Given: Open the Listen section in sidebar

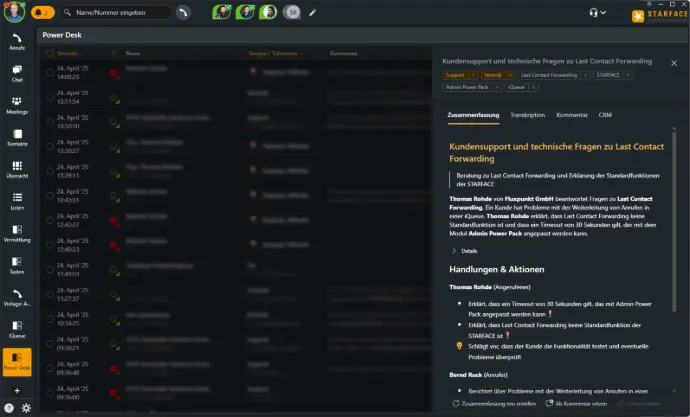Looking at the screenshot, I should click(17, 202).
